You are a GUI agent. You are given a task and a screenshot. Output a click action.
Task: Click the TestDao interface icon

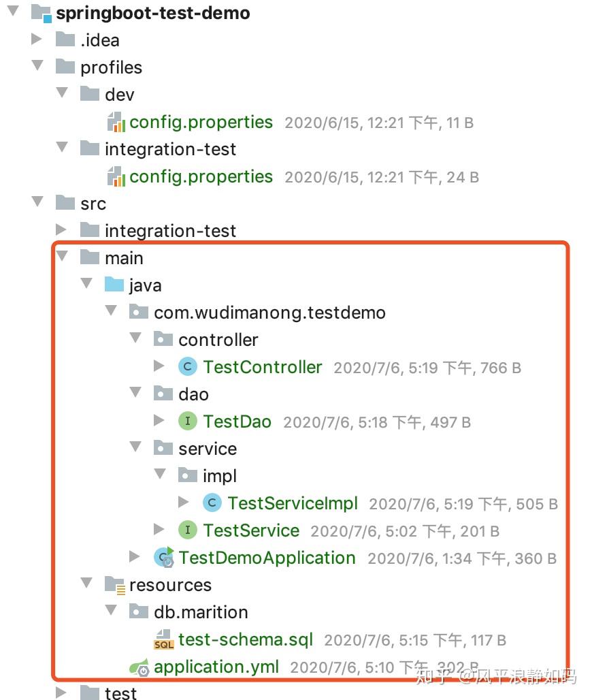pyautogui.click(x=187, y=421)
